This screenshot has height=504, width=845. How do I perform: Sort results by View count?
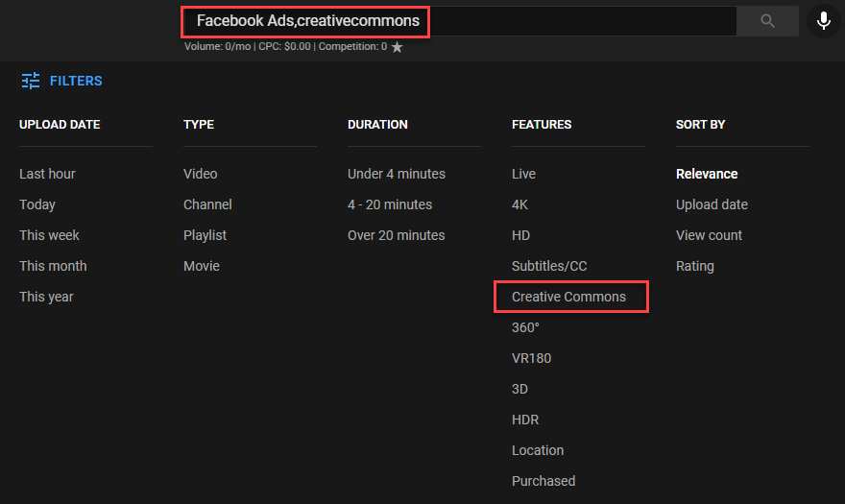tap(709, 235)
